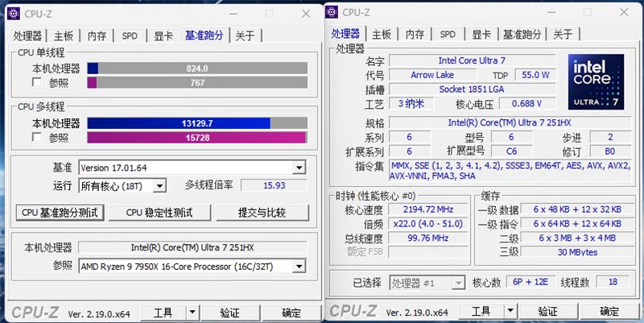The width and height of the screenshot is (644, 323).
Task: Open the 参照 AMD Ryzen 9 7950X dropdown
Action: click(x=299, y=267)
